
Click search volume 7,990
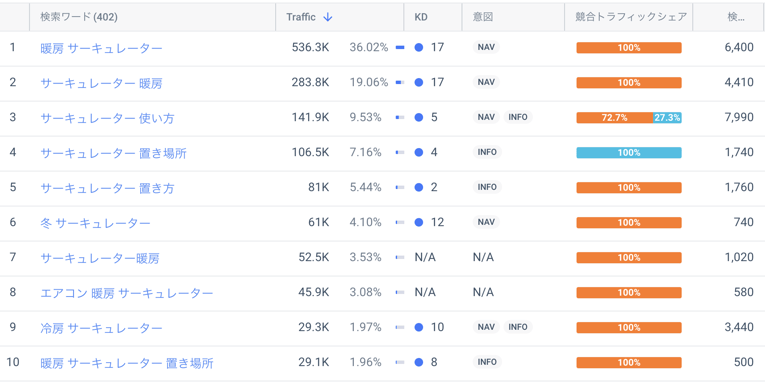tap(739, 118)
